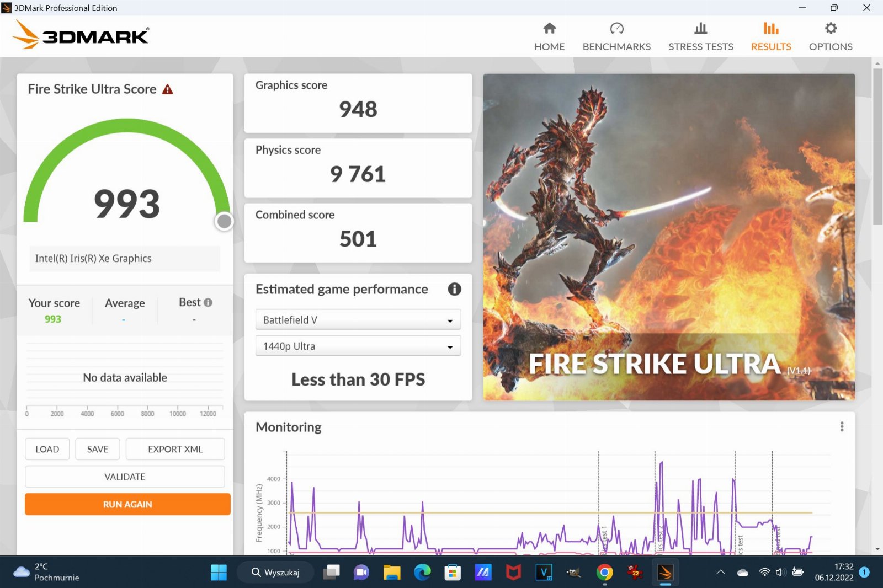The width and height of the screenshot is (883, 588).
Task: Go to BENCHMARKS section
Action: (616, 37)
